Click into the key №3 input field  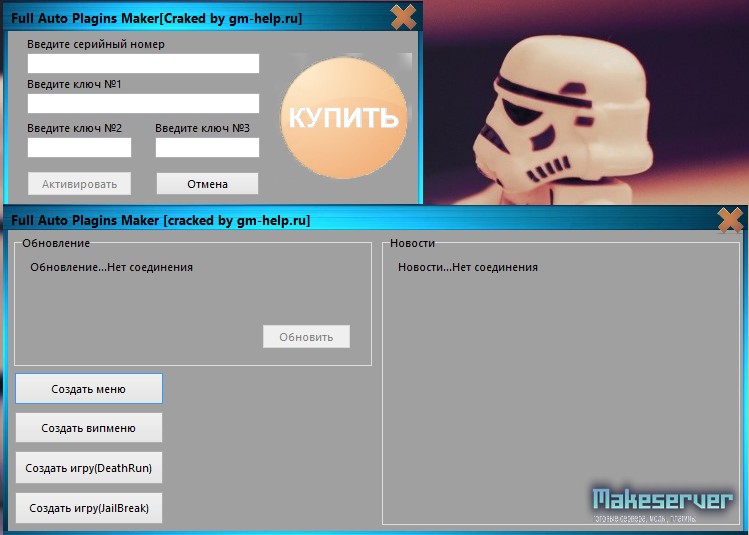[207, 148]
